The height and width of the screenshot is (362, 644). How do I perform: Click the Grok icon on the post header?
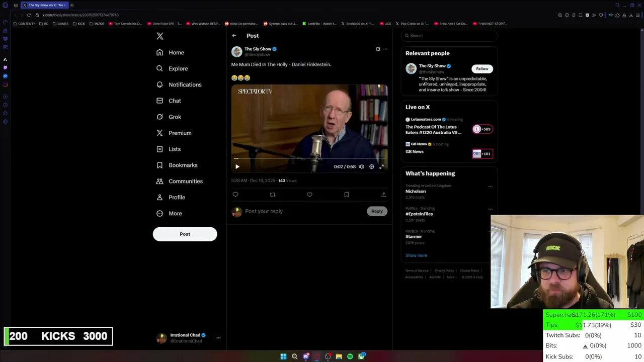click(378, 49)
